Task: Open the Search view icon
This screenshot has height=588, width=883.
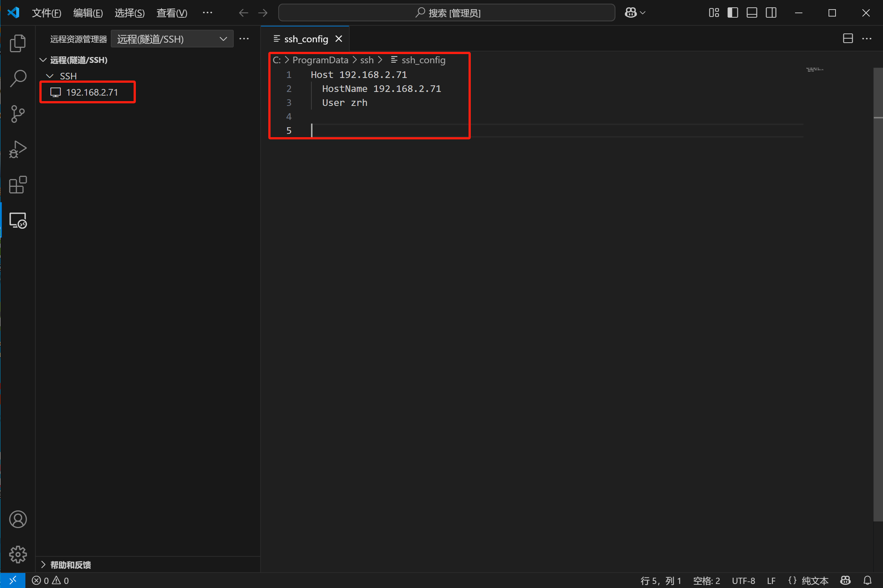Action: pyautogui.click(x=18, y=78)
